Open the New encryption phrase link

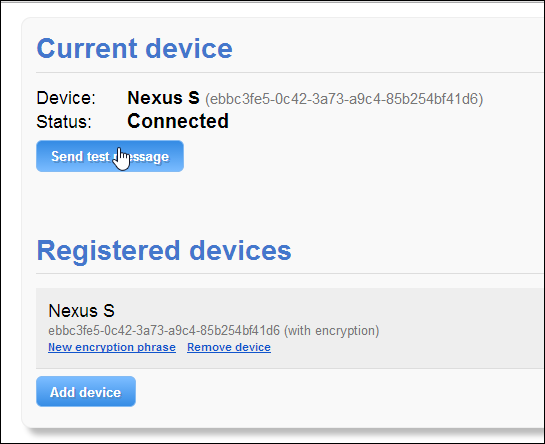click(112, 347)
